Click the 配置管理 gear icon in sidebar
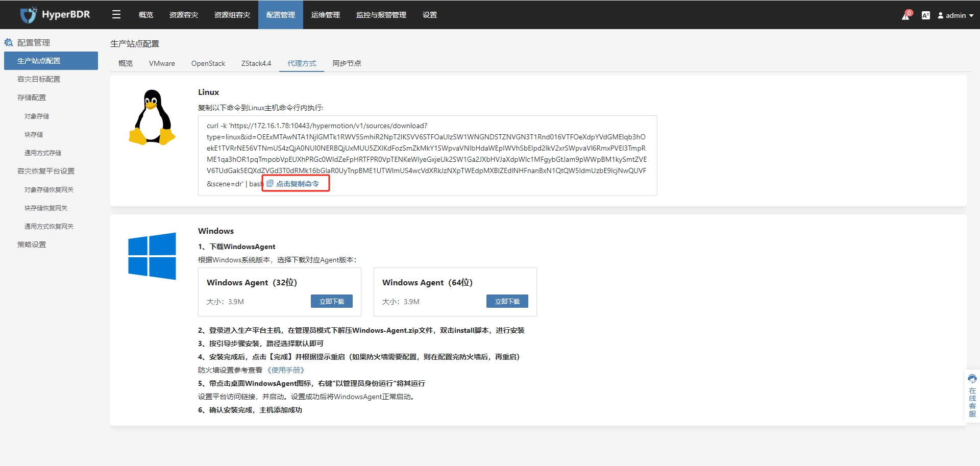Image resolution: width=980 pixels, height=466 pixels. [x=9, y=42]
